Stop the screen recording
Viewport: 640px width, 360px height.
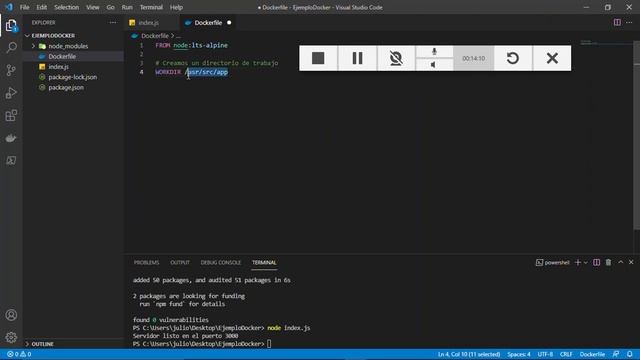[318, 58]
